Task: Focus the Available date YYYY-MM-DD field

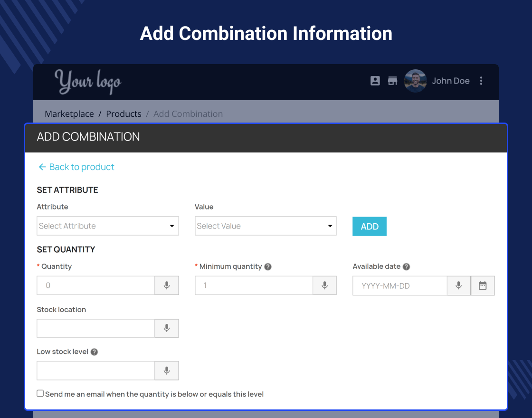Action: (x=399, y=285)
